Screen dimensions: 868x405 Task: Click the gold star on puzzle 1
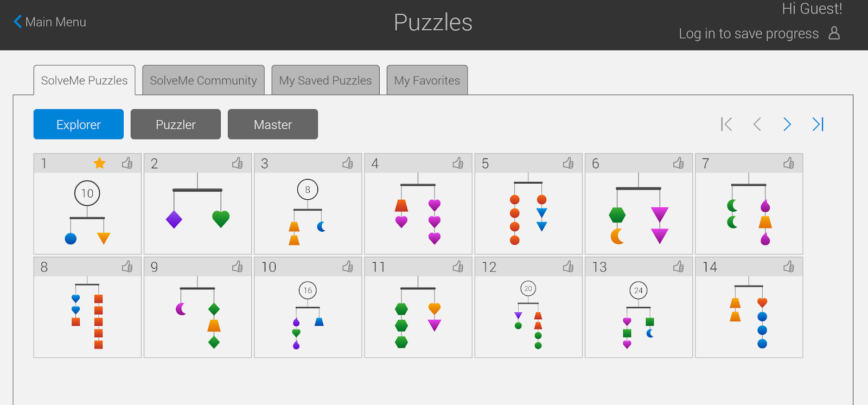point(99,163)
